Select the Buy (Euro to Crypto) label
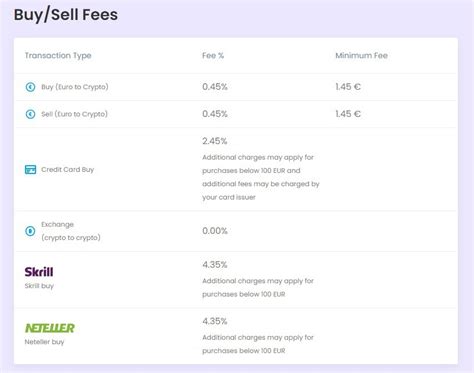 click(x=75, y=87)
